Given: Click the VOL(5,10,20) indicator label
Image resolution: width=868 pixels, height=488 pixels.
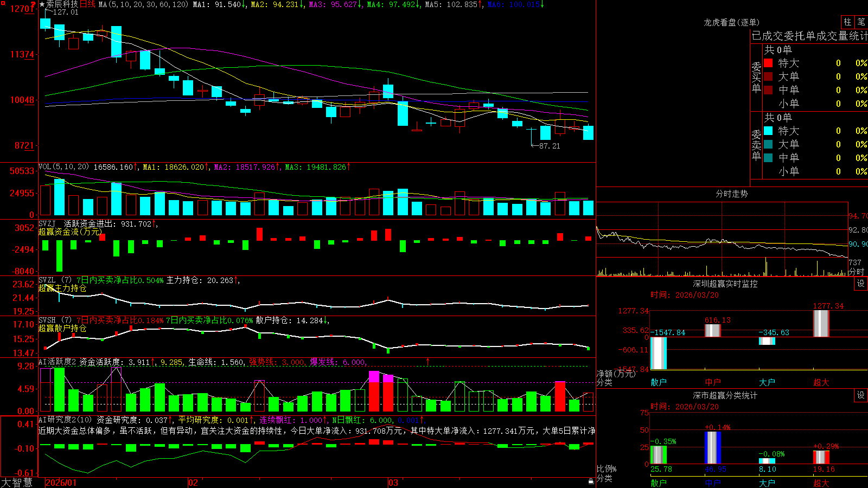Looking at the screenshot, I should 63,166.
